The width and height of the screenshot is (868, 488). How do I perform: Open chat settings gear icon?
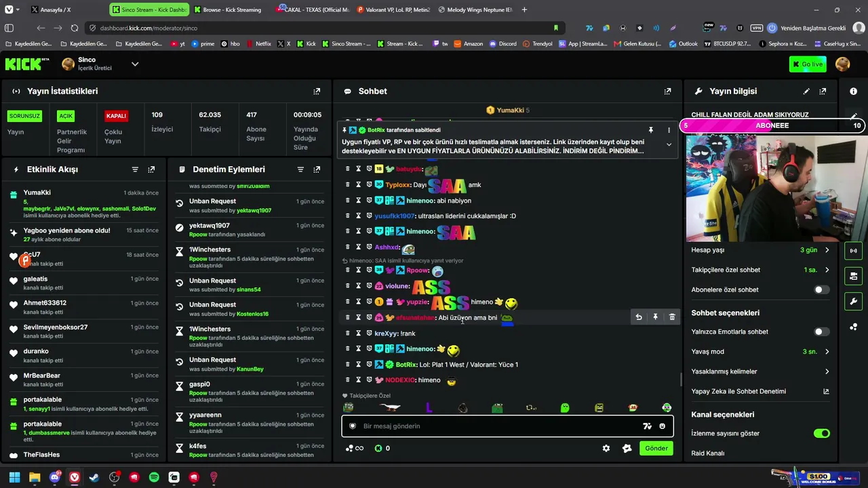[606, 448]
